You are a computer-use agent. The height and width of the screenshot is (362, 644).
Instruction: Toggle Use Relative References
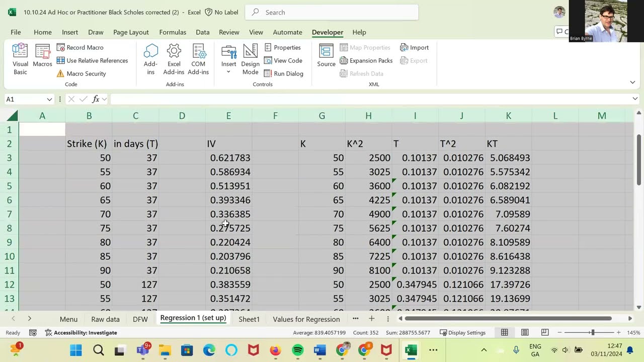coord(92,60)
